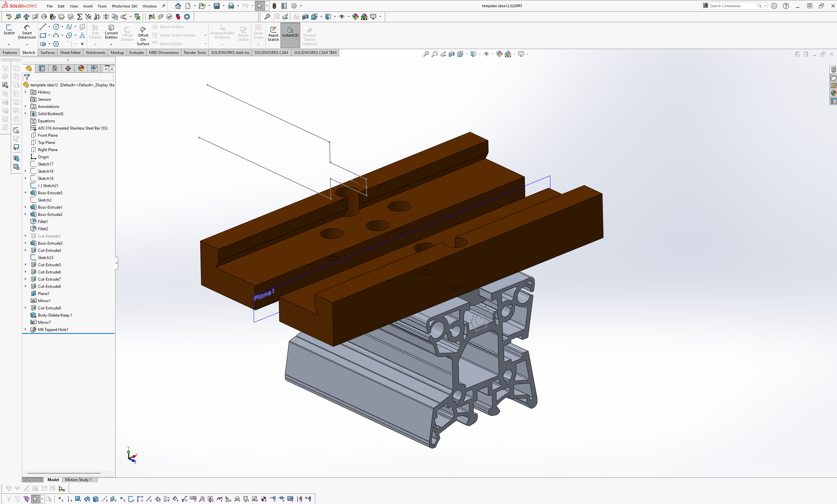Expand the Boss-Extrude5 feature
The height and width of the screenshot is (504, 837).
[26, 192]
